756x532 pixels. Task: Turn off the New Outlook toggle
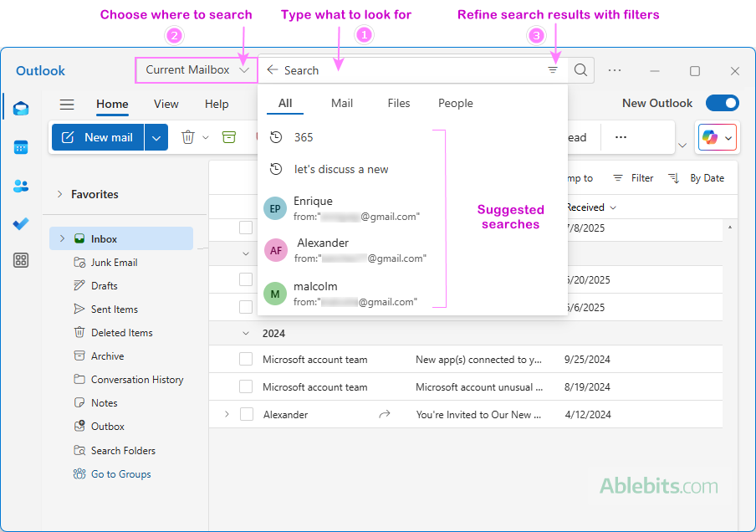point(722,104)
